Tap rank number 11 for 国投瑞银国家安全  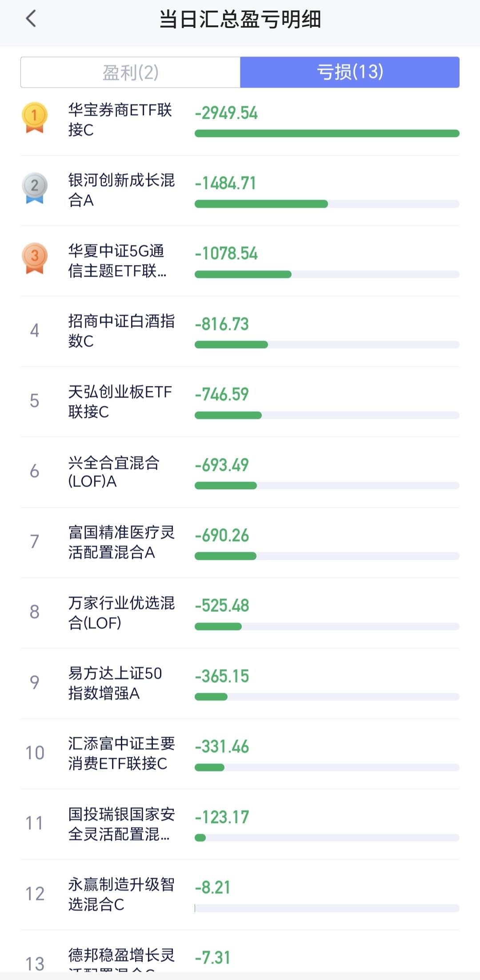(x=35, y=823)
